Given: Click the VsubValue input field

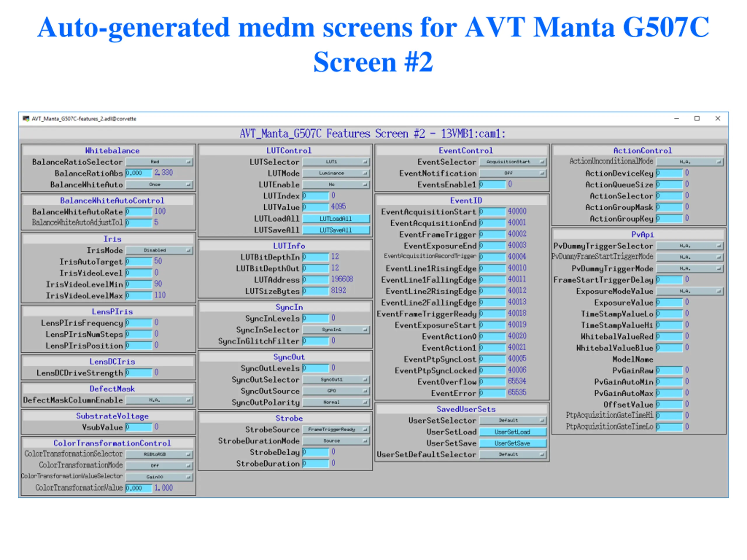Looking at the screenshot, I should click(139, 427).
